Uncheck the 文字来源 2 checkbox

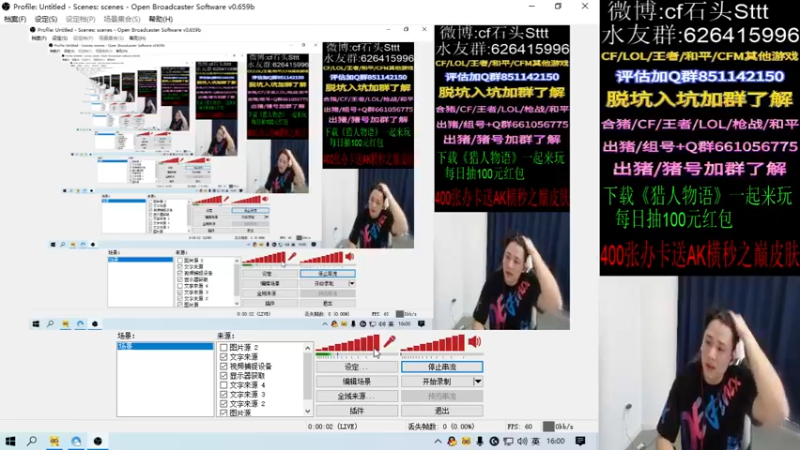coord(223,403)
